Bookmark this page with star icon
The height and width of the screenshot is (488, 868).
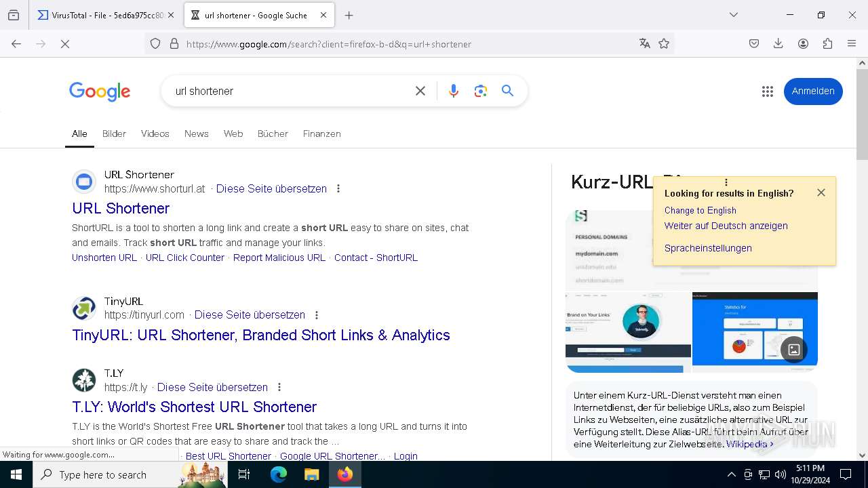click(x=664, y=43)
